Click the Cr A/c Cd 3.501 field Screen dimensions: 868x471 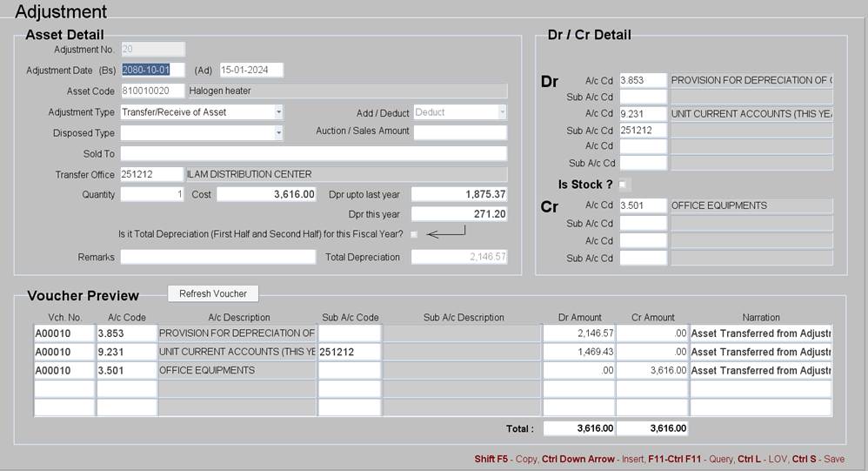(643, 206)
